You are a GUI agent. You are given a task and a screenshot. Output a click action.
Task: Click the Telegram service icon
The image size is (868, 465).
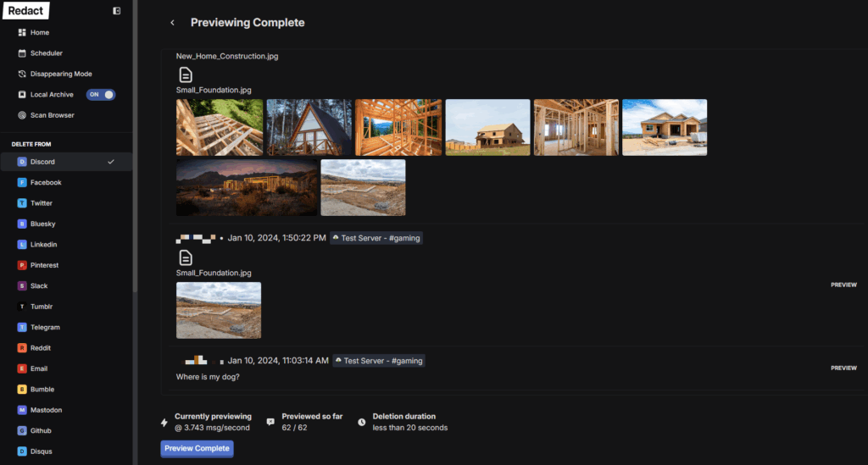22,327
